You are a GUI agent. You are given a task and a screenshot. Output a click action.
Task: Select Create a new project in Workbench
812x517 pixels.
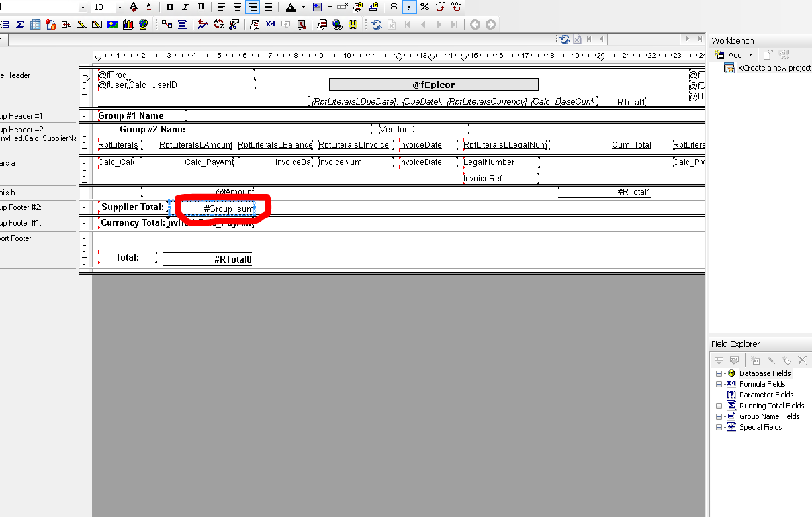774,68
